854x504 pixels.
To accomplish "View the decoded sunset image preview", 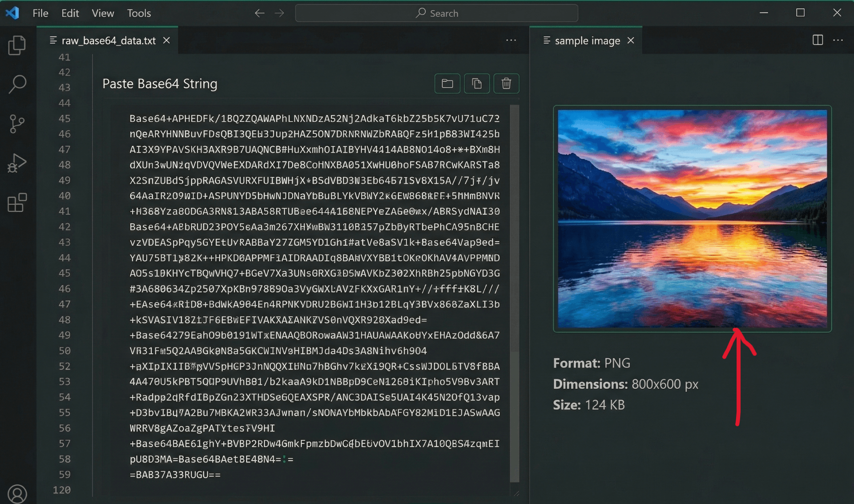I will click(x=692, y=219).
